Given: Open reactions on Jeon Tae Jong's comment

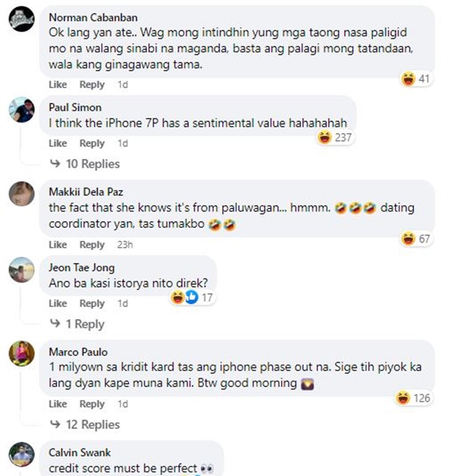Looking at the screenshot, I should tap(192, 297).
